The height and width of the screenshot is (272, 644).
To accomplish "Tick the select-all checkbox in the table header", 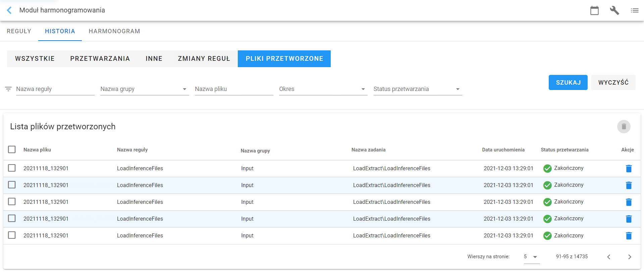I will (12, 149).
